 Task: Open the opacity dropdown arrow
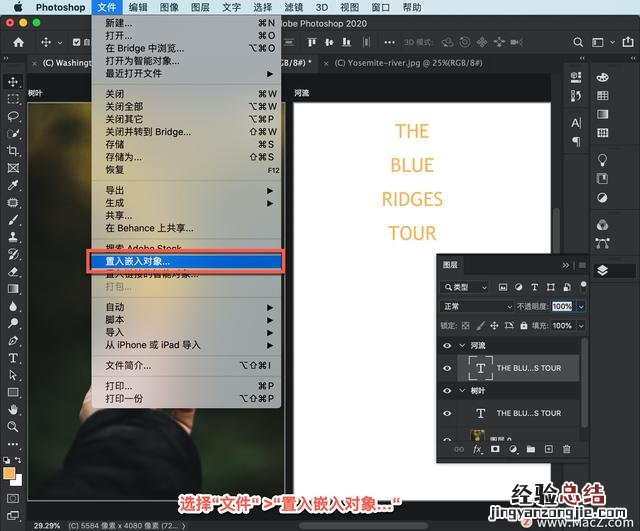581,307
